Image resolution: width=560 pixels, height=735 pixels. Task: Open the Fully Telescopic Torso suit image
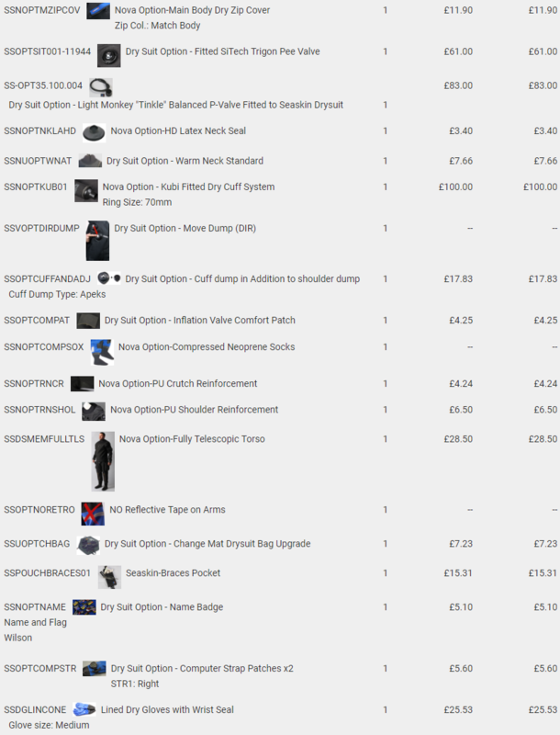point(103,461)
